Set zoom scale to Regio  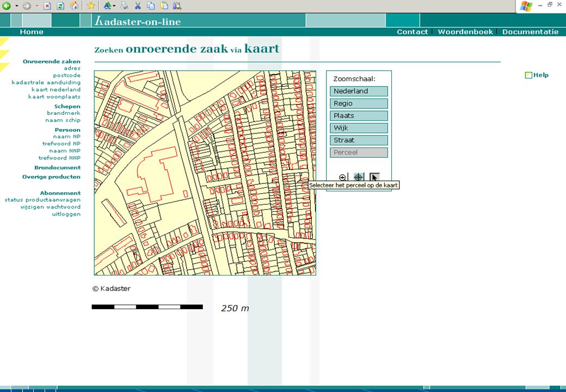[x=359, y=103]
